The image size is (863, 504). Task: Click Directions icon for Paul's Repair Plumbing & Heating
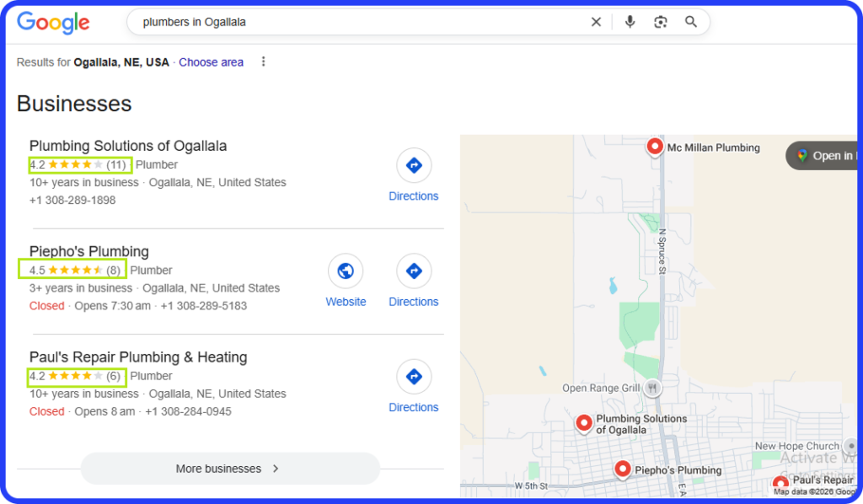click(414, 377)
